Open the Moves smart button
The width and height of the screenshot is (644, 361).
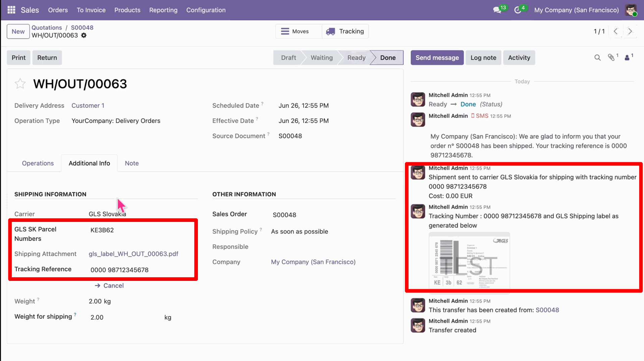coord(299,31)
